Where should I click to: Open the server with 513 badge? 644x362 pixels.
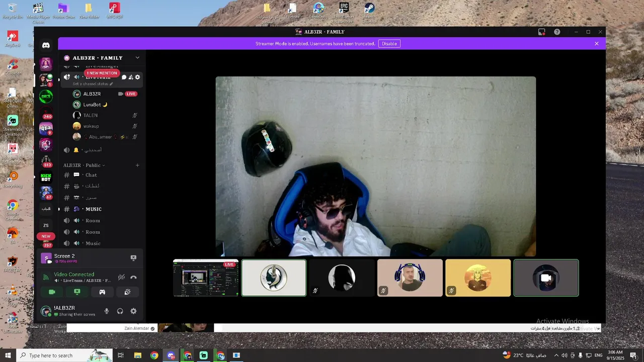point(46,161)
